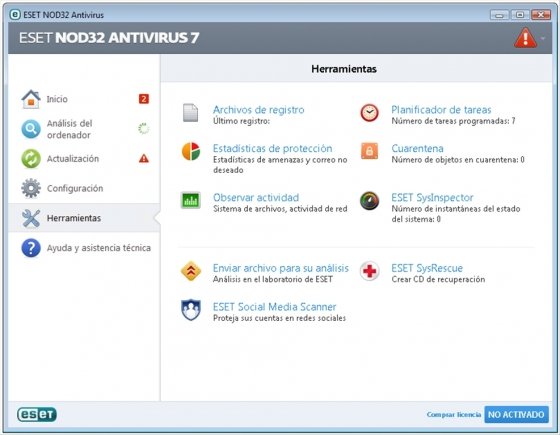Viewport: 560px width, 435px height.
Task: Click the green Observar actividad graph icon
Action: [x=191, y=200]
